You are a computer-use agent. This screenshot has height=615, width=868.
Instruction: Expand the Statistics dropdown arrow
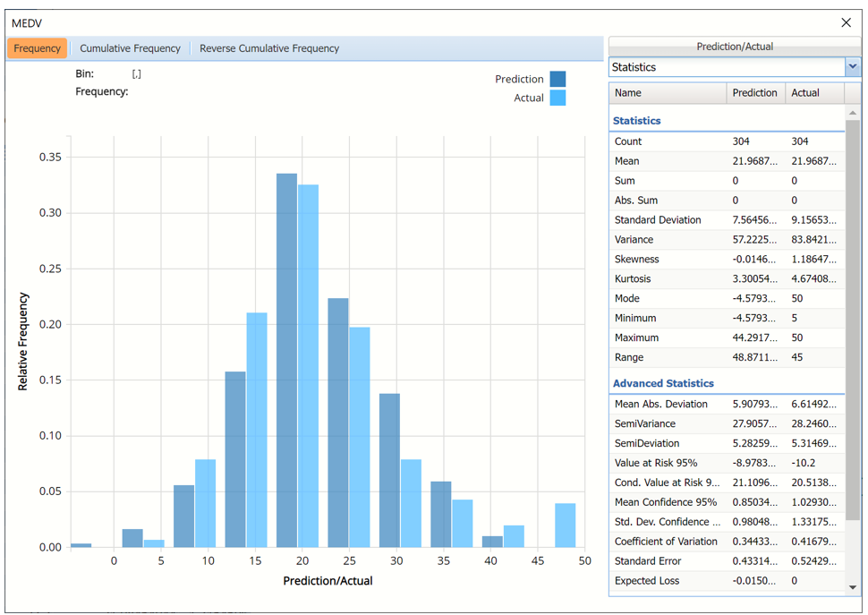[852, 67]
